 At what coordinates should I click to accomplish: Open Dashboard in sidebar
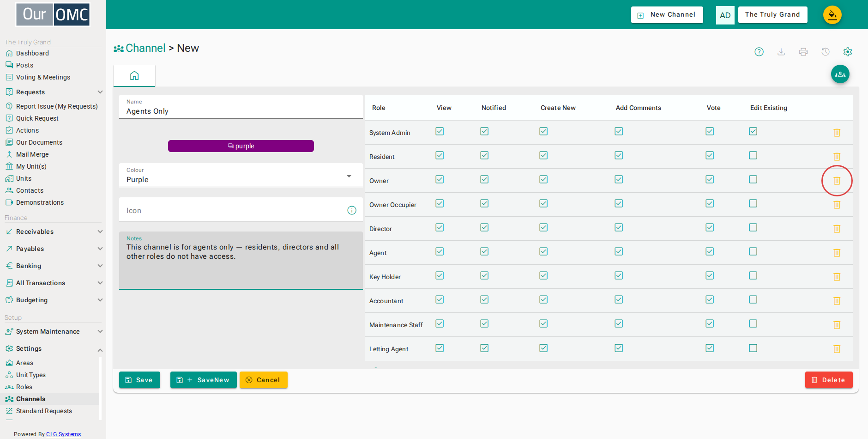click(x=32, y=53)
